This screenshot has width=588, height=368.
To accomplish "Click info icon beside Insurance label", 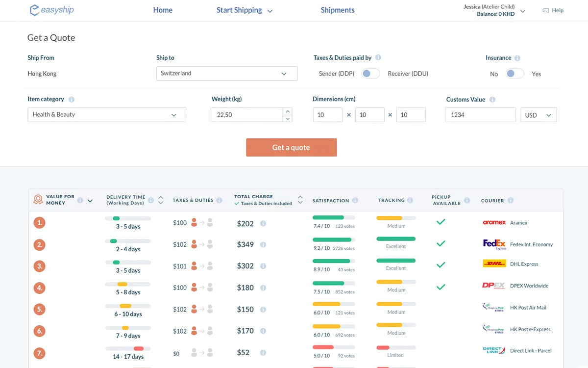I will pos(517,58).
